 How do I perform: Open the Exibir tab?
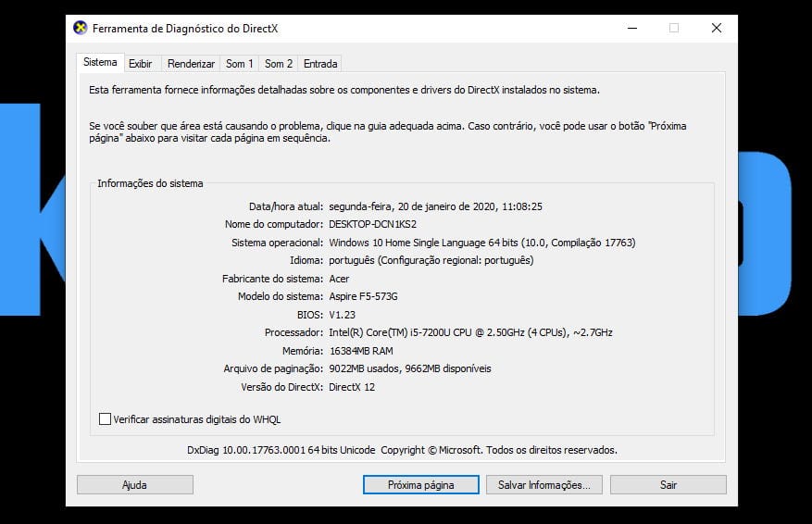tap(141, 64)
